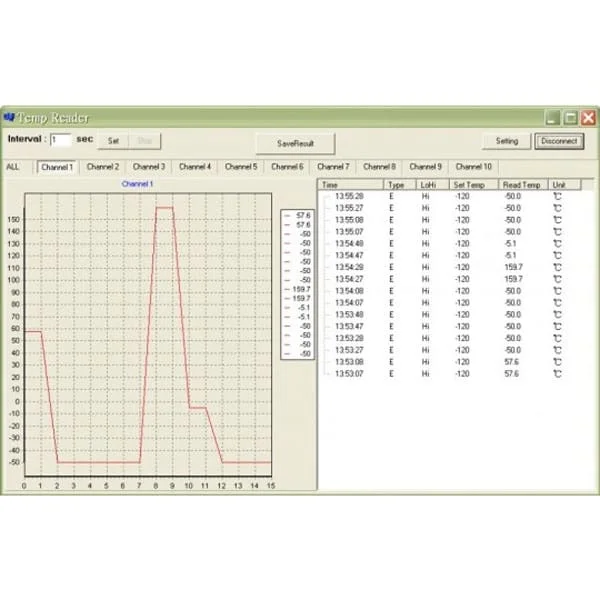
Task: Sort by the Time column header
Action: [350, 185]
